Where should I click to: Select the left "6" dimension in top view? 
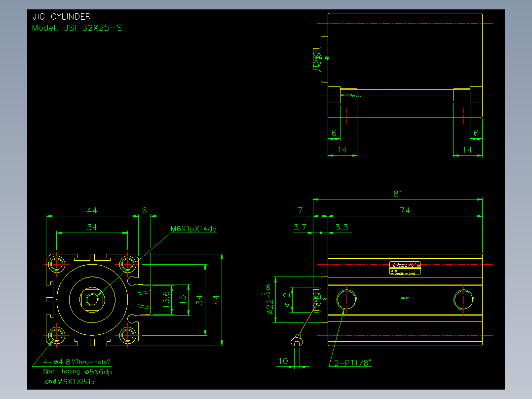point(334,133)
